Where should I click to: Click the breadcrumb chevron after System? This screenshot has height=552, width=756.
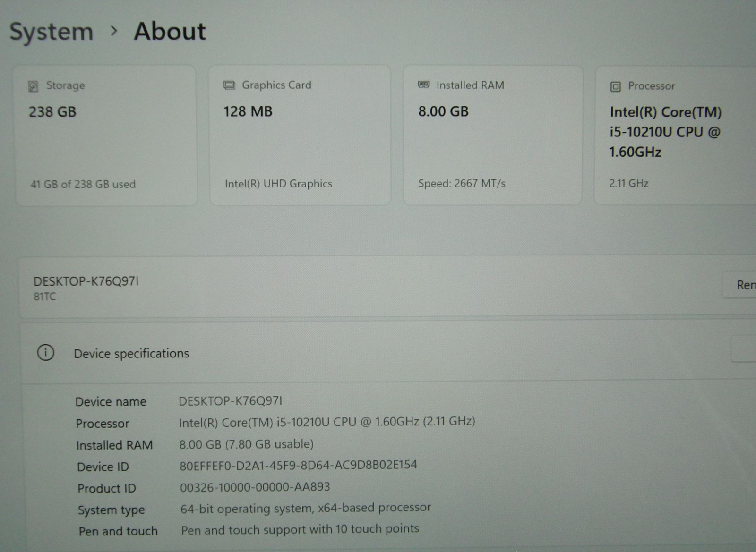tap(113, 31)
